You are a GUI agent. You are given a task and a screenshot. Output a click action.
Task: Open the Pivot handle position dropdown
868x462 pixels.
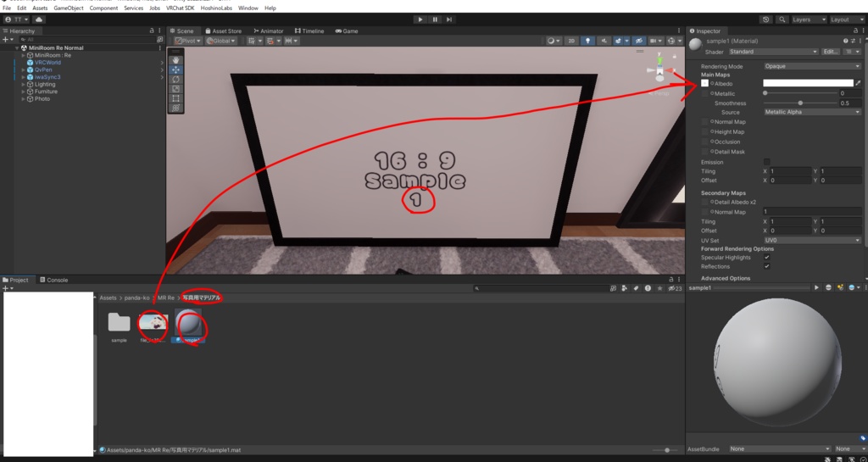(188, 41)
